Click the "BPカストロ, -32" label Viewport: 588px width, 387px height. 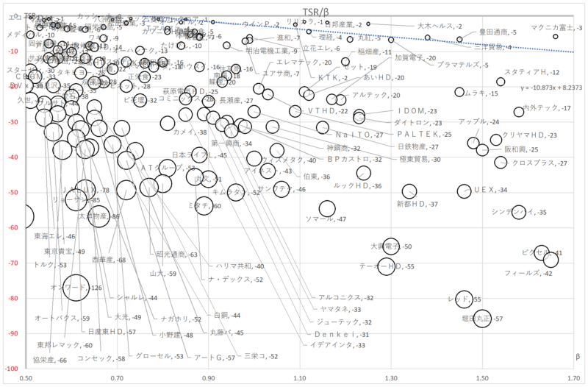[x=355, y=159]
